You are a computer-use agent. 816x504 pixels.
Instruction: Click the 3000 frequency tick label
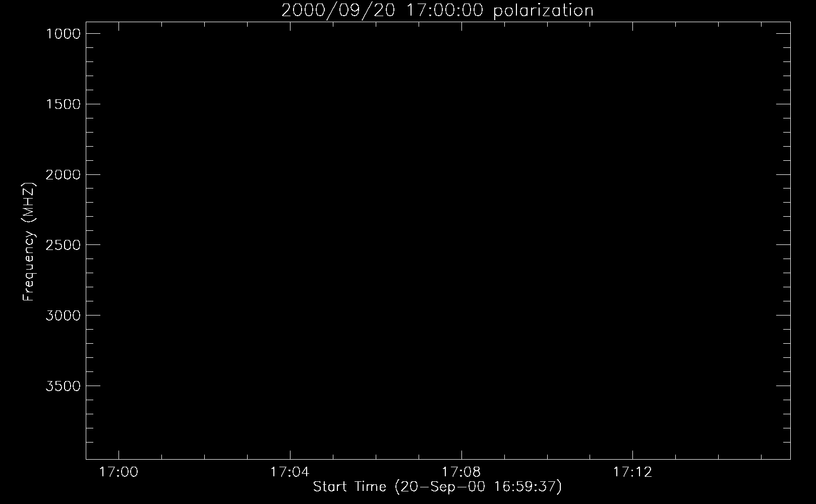[63, 316]
